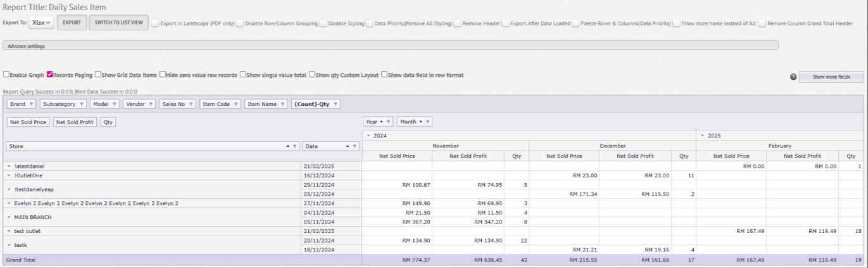Tick Hide zero value row records

[x=163, y=75]
